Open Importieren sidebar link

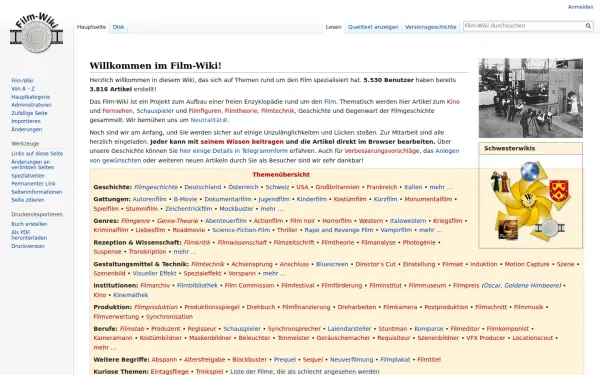pyautogui.click(x=26, y=121)
